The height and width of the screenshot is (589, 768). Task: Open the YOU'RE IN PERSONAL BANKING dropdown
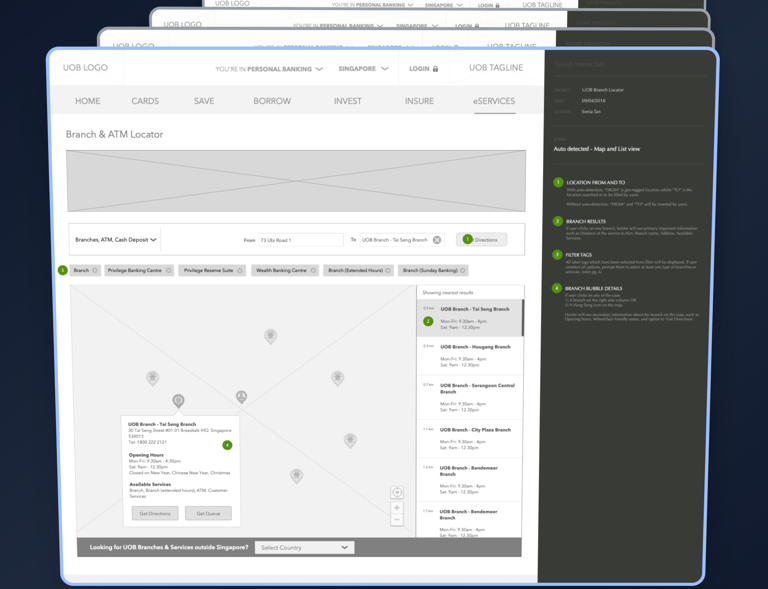pos(269,69)
